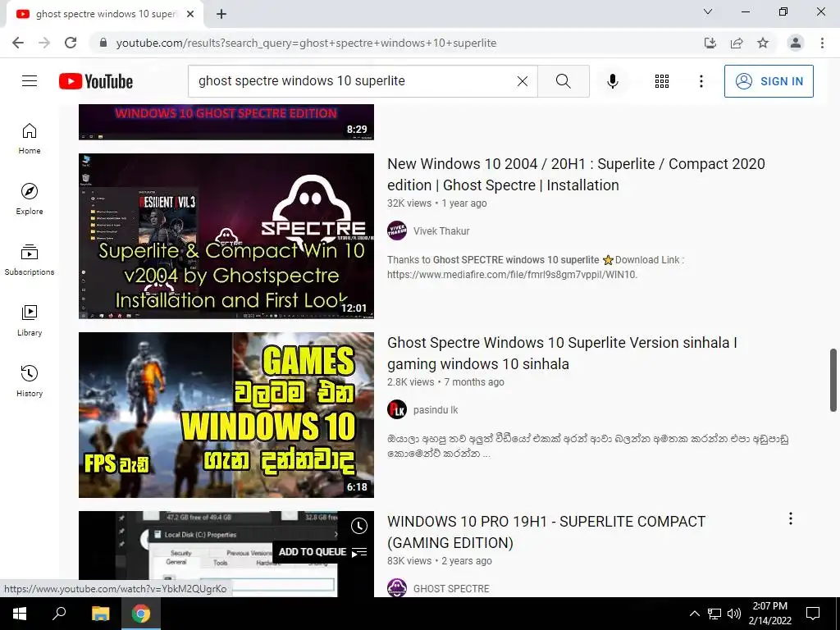Open the YouTube hamburger guide menu

(x=30, y=81)
